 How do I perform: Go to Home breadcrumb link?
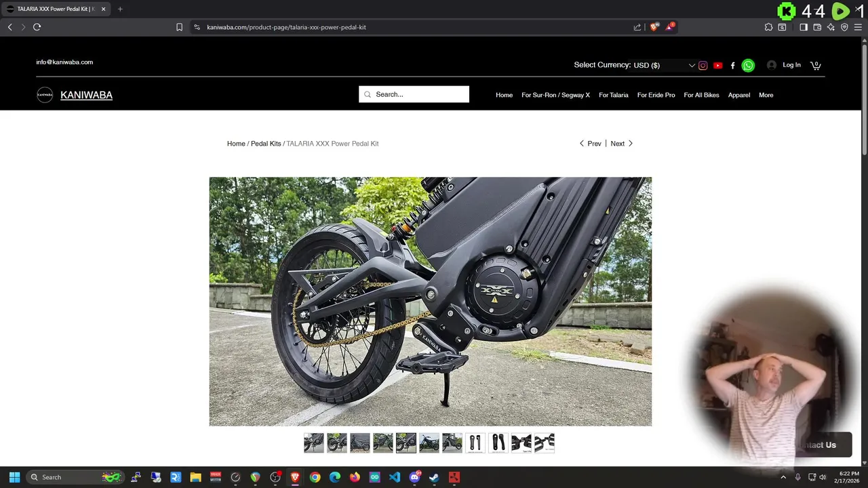236,144
